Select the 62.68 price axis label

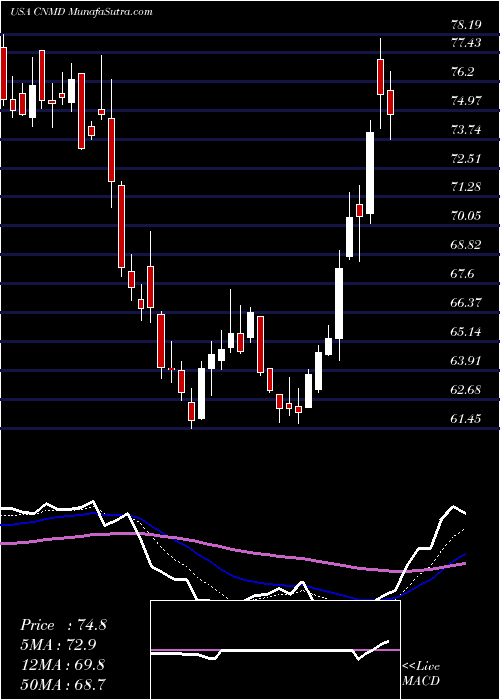tap(468, 389)
